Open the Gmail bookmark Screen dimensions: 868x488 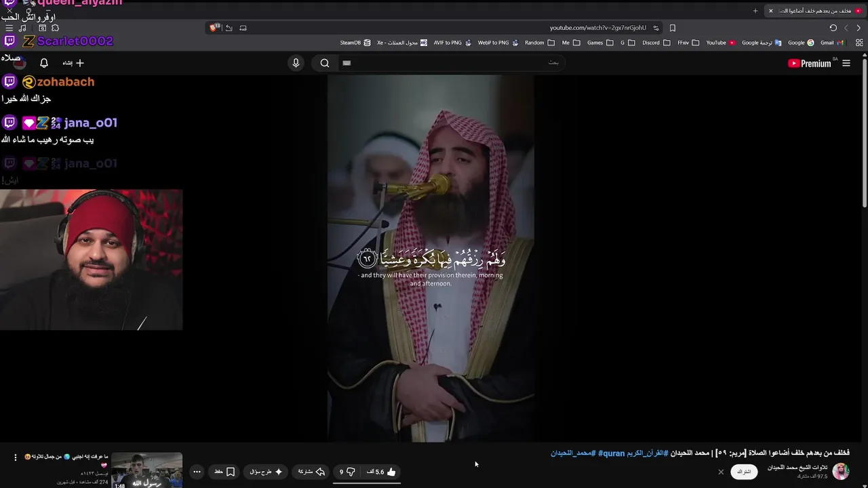831,43
